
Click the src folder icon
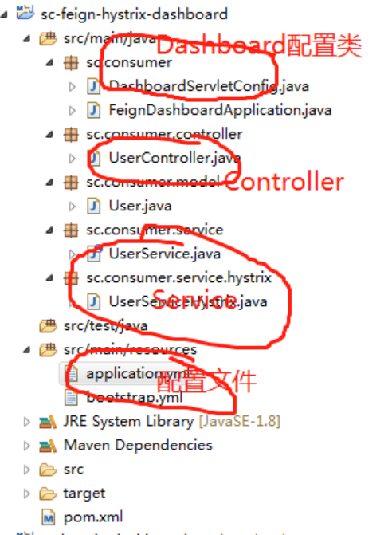48,470
